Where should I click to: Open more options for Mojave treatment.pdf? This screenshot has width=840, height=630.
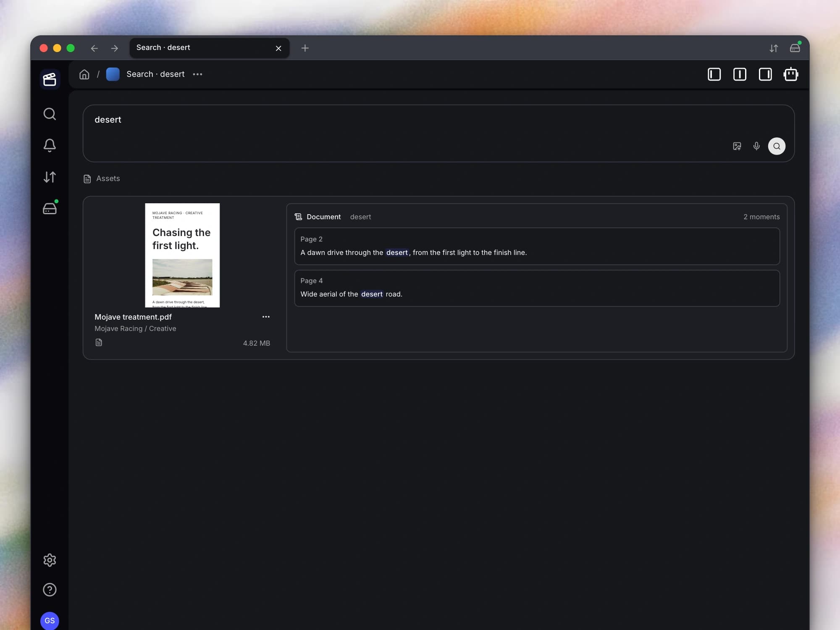pos(266,317)
